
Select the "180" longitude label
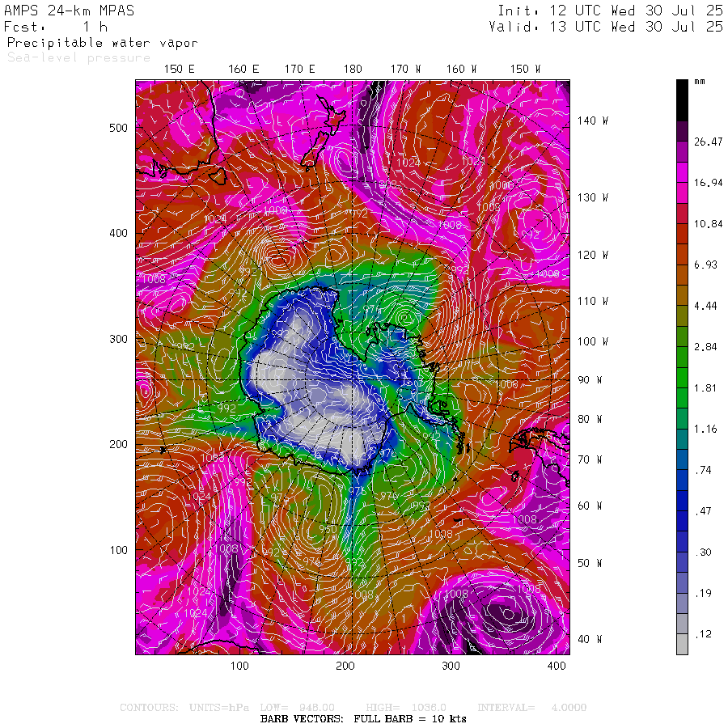(353, 70)
